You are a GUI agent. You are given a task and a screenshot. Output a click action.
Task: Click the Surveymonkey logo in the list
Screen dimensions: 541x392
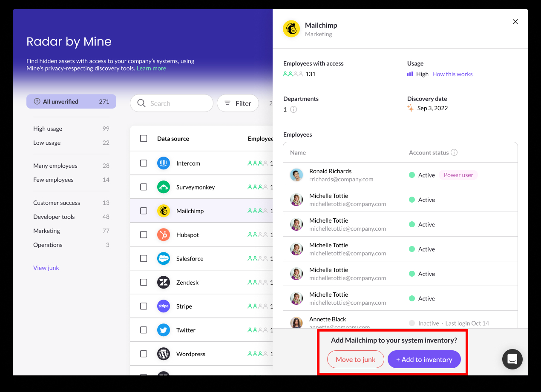163,187
